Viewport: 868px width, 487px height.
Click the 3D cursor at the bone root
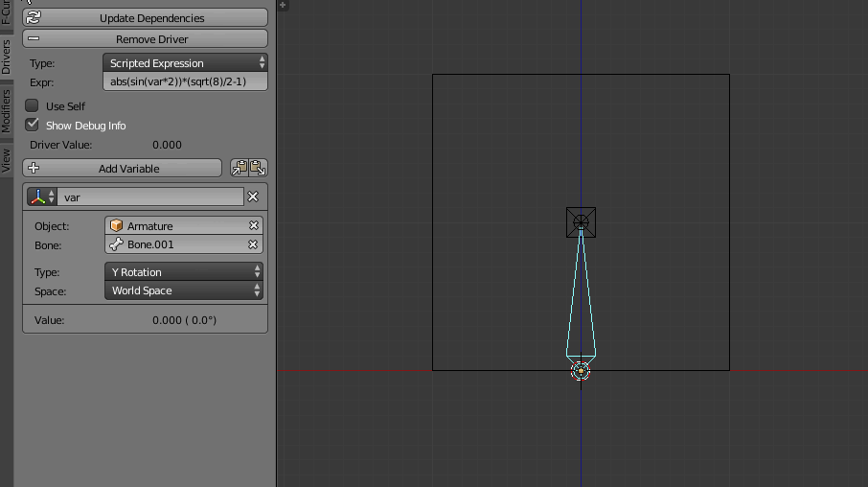581,371
